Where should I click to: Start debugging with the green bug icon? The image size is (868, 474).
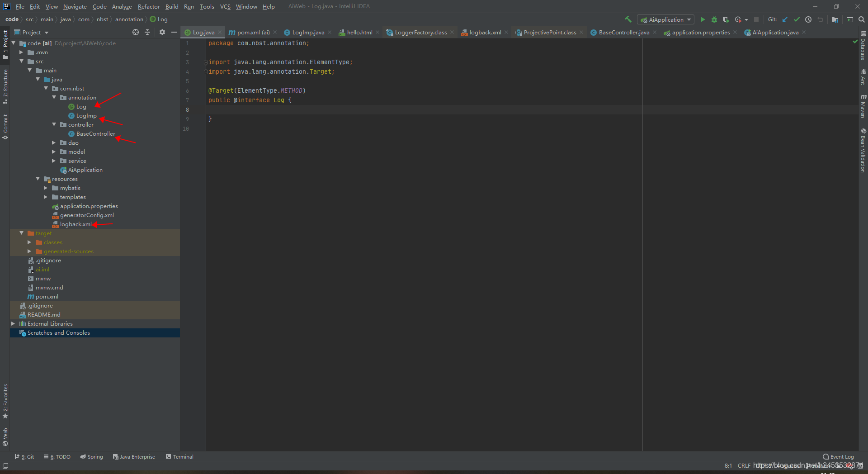714,19
